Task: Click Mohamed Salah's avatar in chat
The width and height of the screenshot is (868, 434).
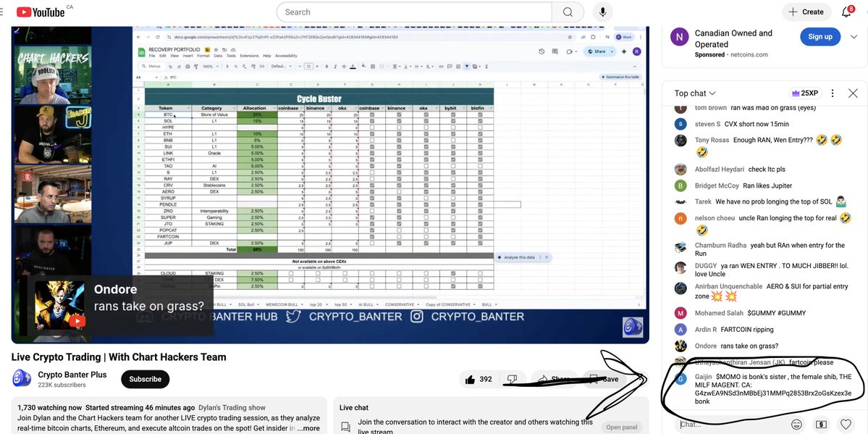Action: [x=681, y=313]
